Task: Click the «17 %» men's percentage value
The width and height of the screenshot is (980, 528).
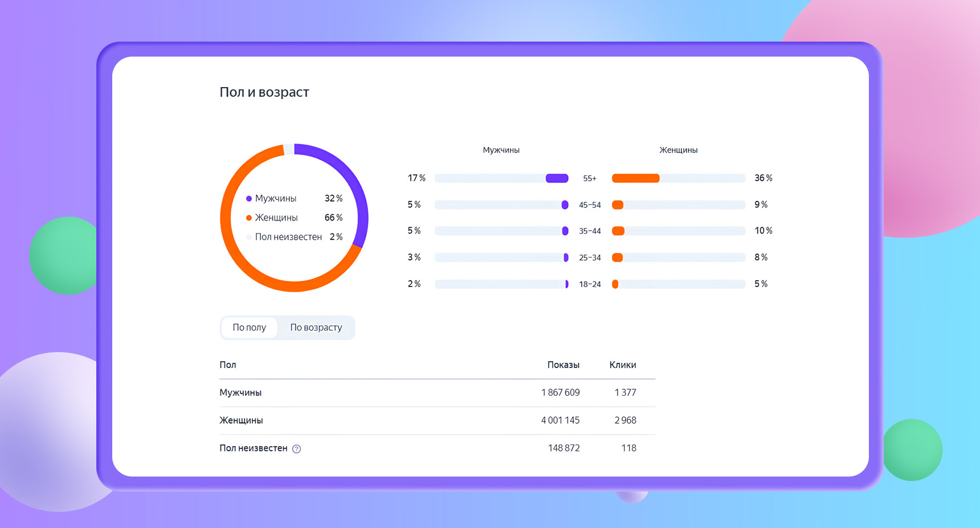Action: pos(416,178)
